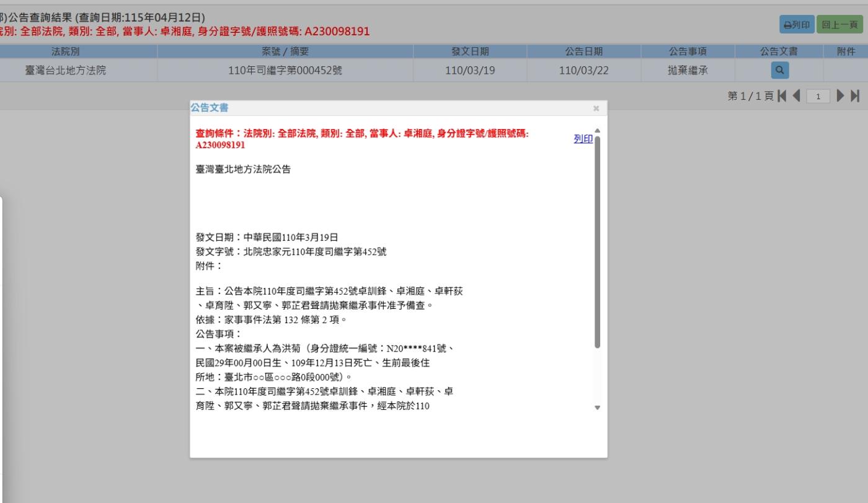
Task: Click the 發文日期 column header
Action: [x=470, y=51]
